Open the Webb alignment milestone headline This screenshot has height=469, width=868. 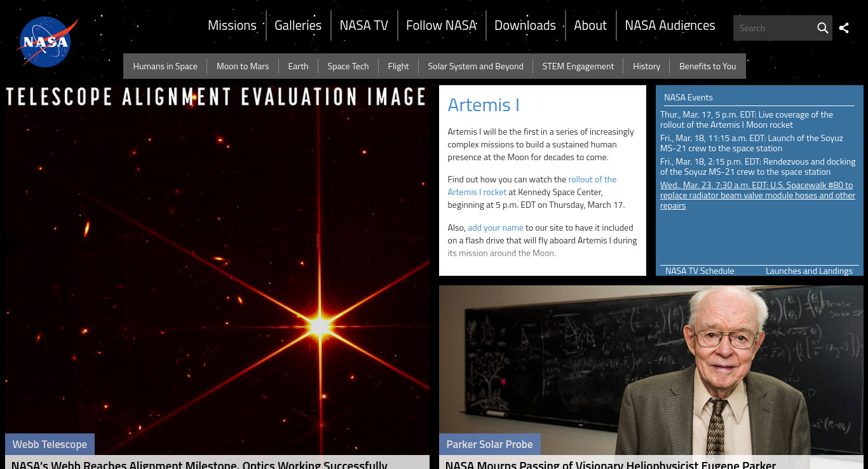[199, 464]
